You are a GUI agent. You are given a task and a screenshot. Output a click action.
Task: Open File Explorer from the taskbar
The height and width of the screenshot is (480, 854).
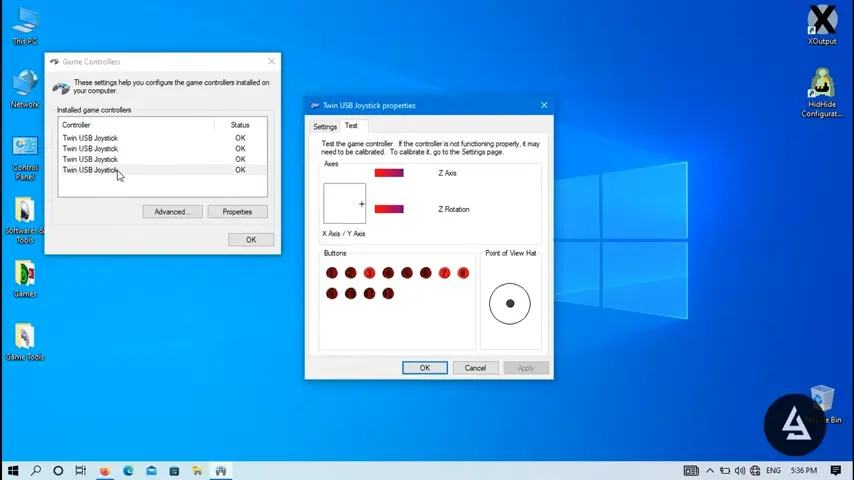click(x=197, y=470)
